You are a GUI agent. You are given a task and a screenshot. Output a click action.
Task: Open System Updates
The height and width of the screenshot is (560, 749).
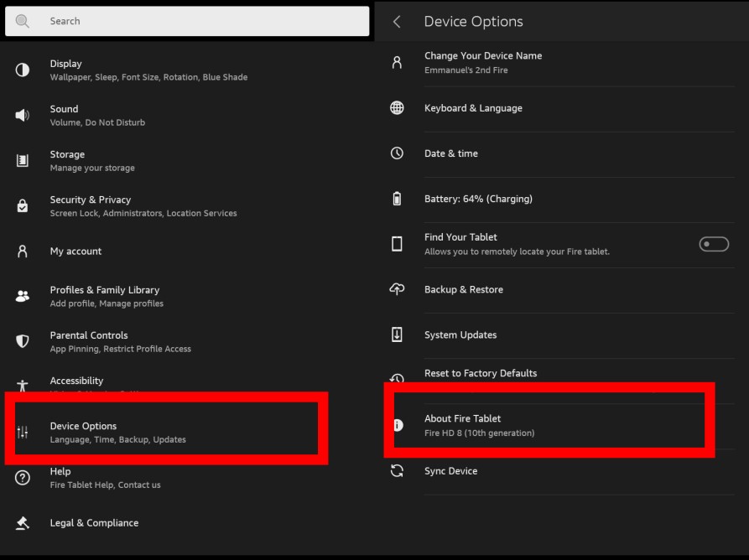(562, 334)
